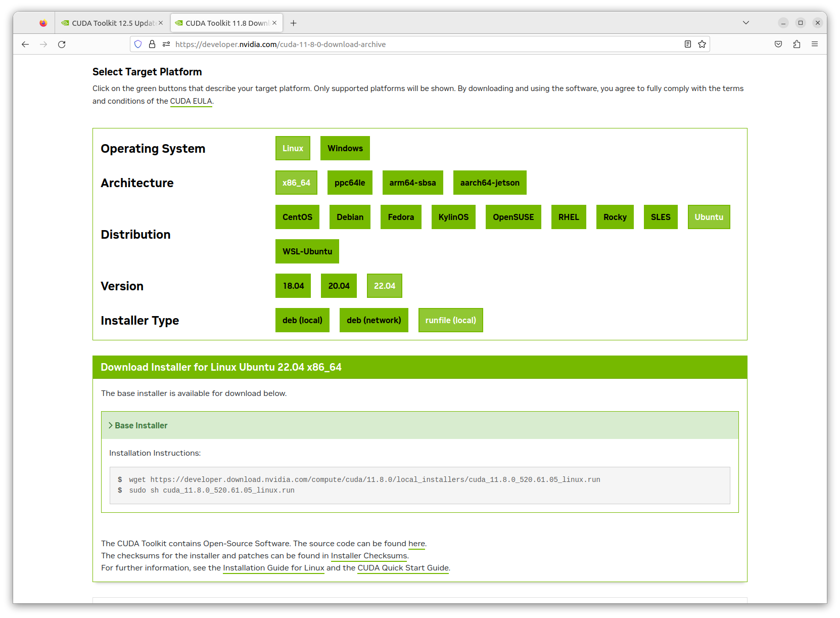Image resolution: width=840 pixels, height=618 pixels.
Task: Pick version 18.04
Action: 293,286
